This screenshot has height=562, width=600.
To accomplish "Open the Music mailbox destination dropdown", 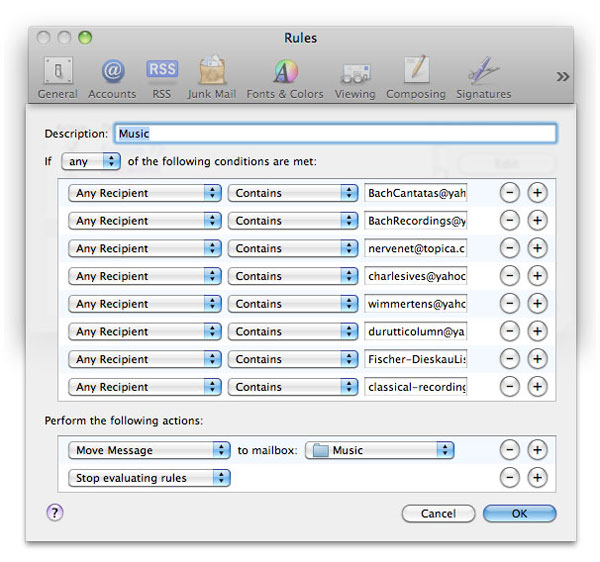I will (380, 450).
